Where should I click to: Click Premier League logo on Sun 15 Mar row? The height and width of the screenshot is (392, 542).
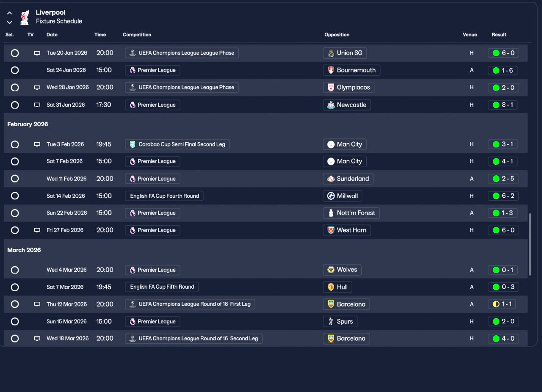(x=133, y=322)
